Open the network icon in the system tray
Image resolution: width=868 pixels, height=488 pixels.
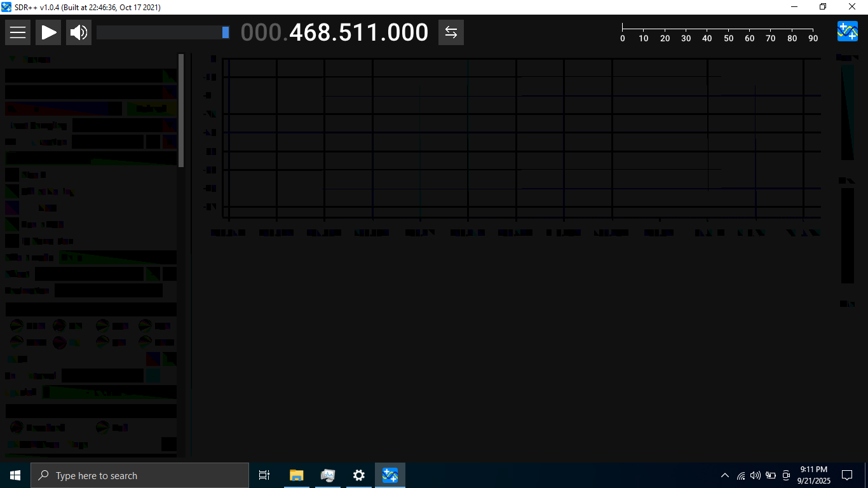click(x=741, y=475)
